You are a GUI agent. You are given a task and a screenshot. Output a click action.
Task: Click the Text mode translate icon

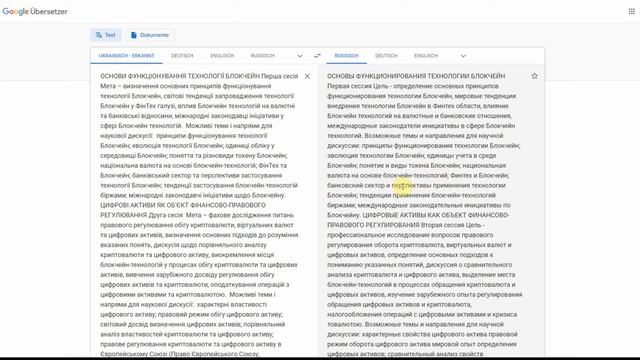click(x=98, y=35)
